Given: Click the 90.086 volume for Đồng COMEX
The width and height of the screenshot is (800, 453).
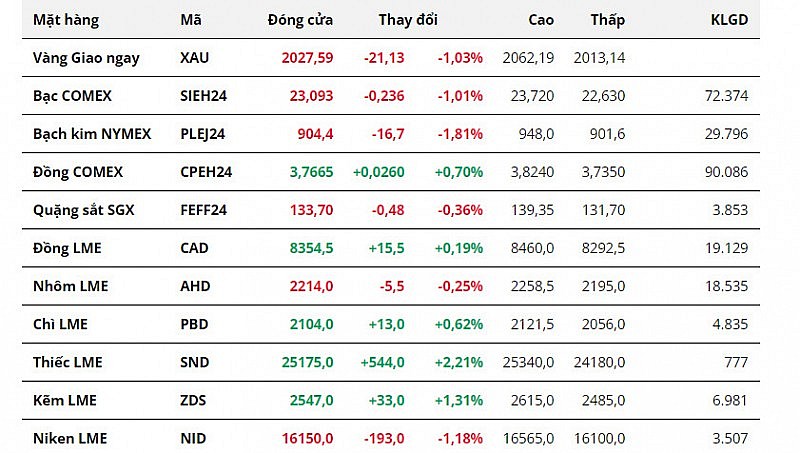Looking at the screenshot, I should (x=727, y=172).
